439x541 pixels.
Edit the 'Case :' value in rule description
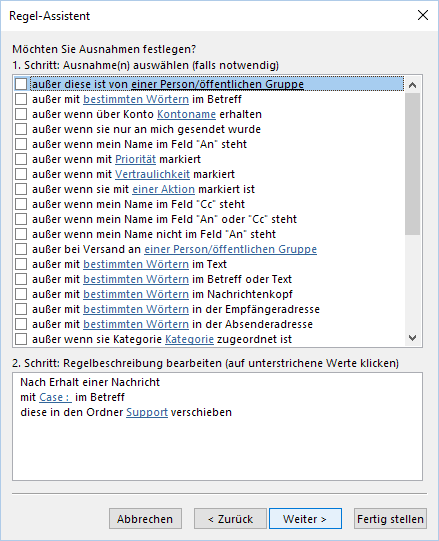pyautogui.click(x=56, y=397)
